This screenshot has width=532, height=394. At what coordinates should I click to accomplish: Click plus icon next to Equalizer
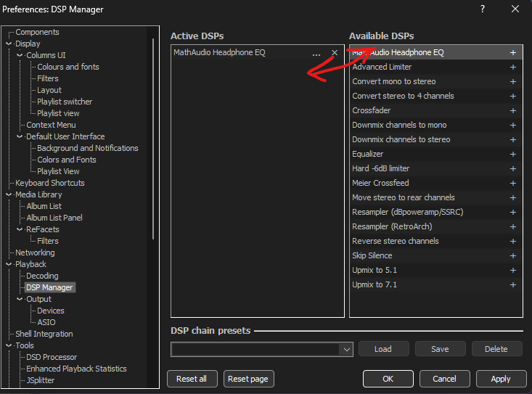pos(512,155)
